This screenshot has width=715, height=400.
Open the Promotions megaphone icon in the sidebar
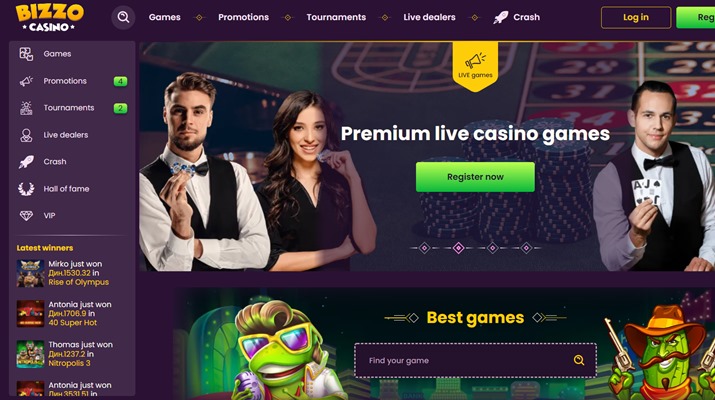[x=26, y=81]
